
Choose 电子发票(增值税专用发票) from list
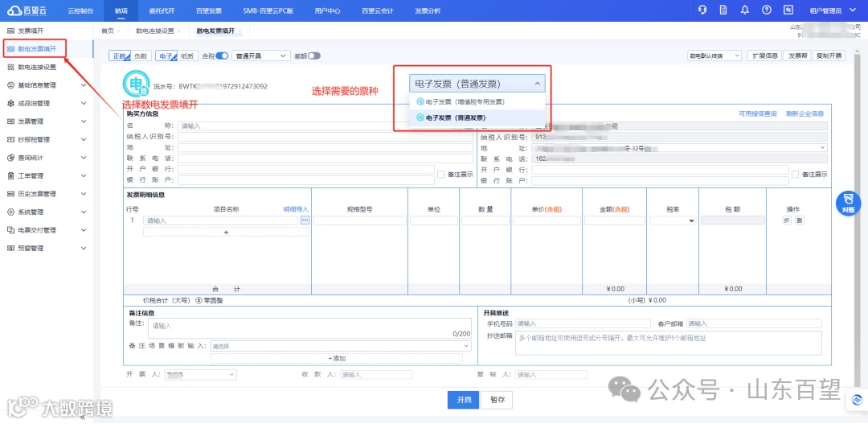[x=477, y=102]
